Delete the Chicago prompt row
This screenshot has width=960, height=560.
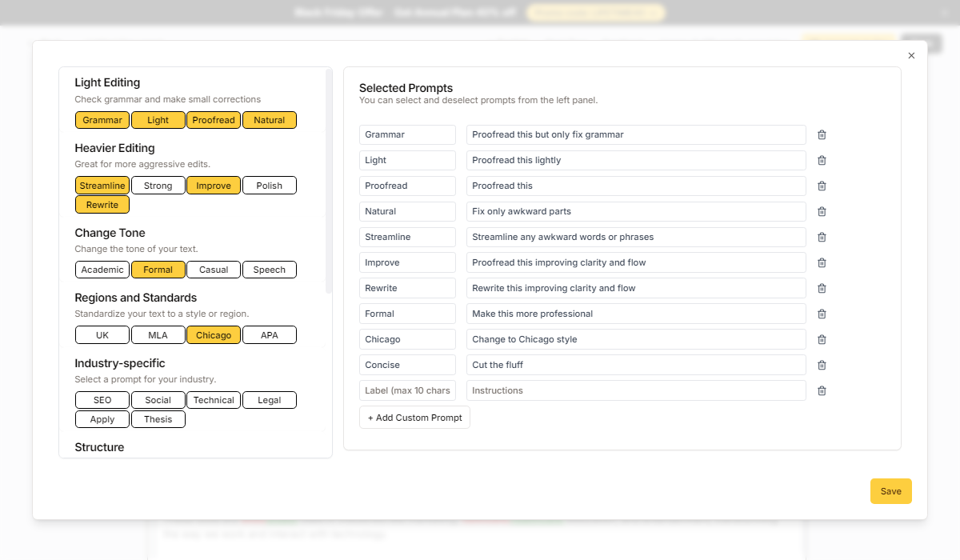(822, 339)
